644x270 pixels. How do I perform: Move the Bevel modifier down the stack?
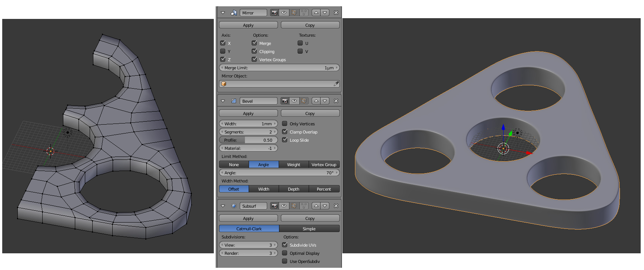coord(325,101)
